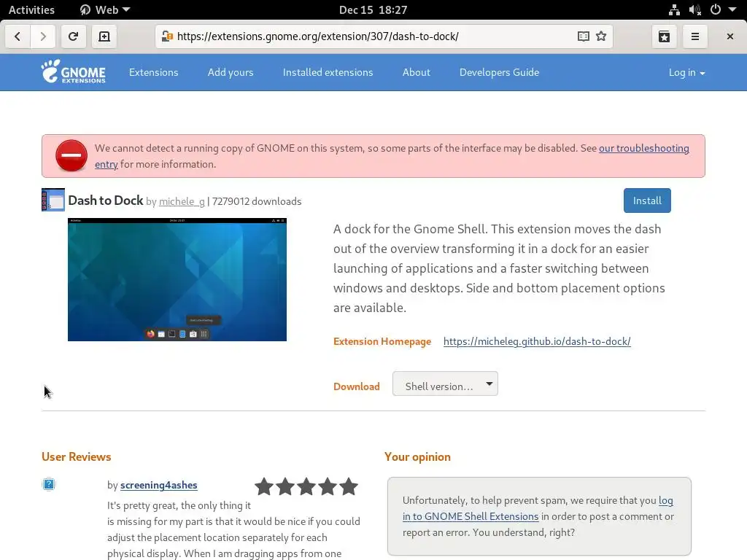Open the Shell version dropdown
This screenshot has width=747, height=560.
(x=445, y=384)
